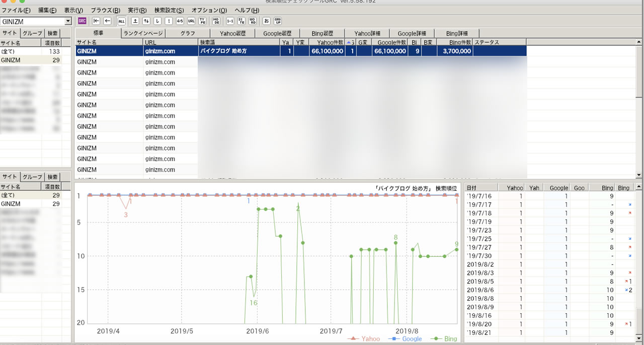Switch to the Google詳細 tab
This screenshot has width=644, height=345.
[412, 34]
